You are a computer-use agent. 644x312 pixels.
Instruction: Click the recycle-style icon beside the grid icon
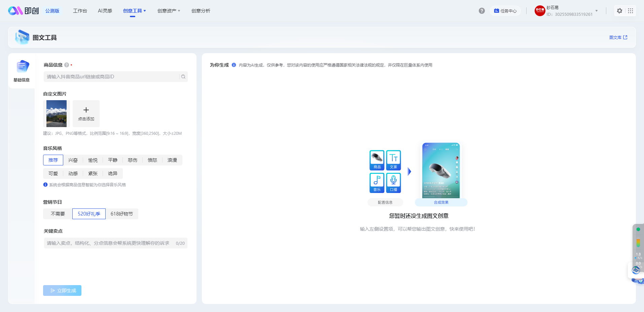(x=619, y=10)
